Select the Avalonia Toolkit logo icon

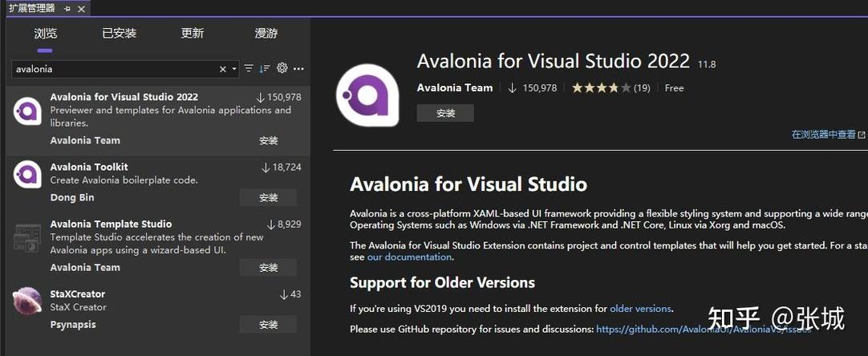click(27, 175)
